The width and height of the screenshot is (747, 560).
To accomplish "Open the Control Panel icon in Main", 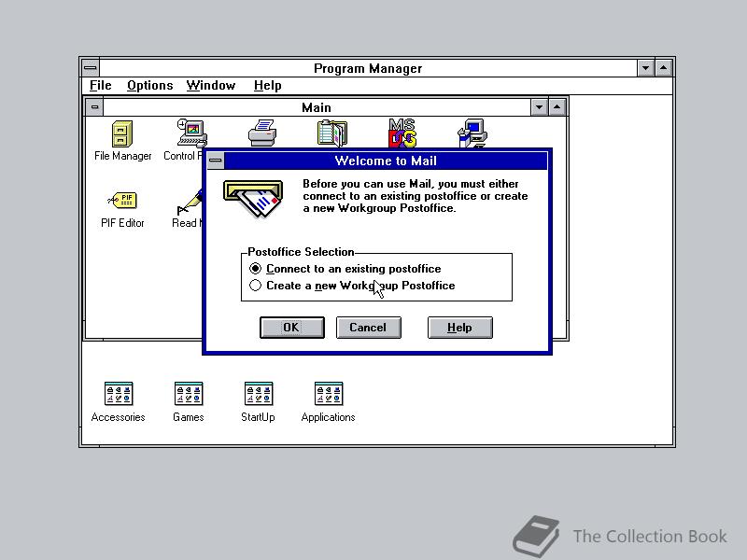I will (x=191, y=133).
